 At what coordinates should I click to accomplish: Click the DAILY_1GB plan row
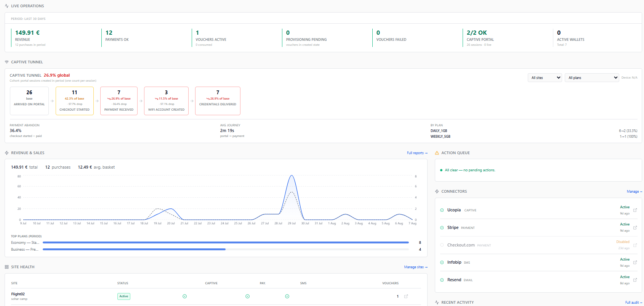click(x=534, y=131)
